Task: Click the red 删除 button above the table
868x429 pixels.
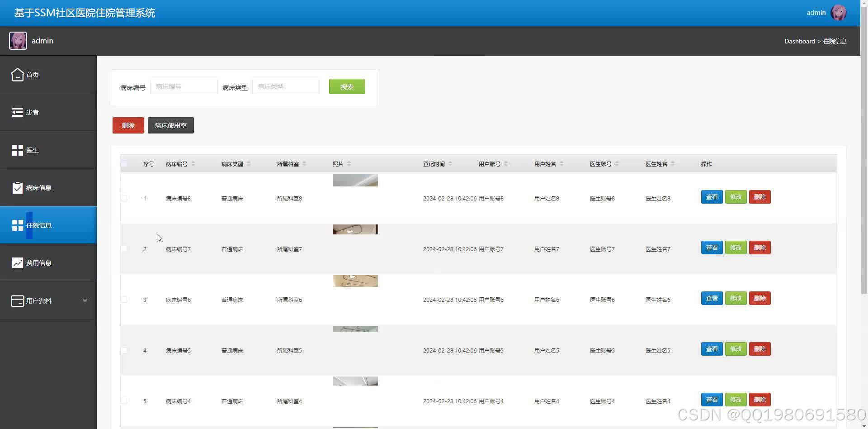Action: tap(128, 125)
